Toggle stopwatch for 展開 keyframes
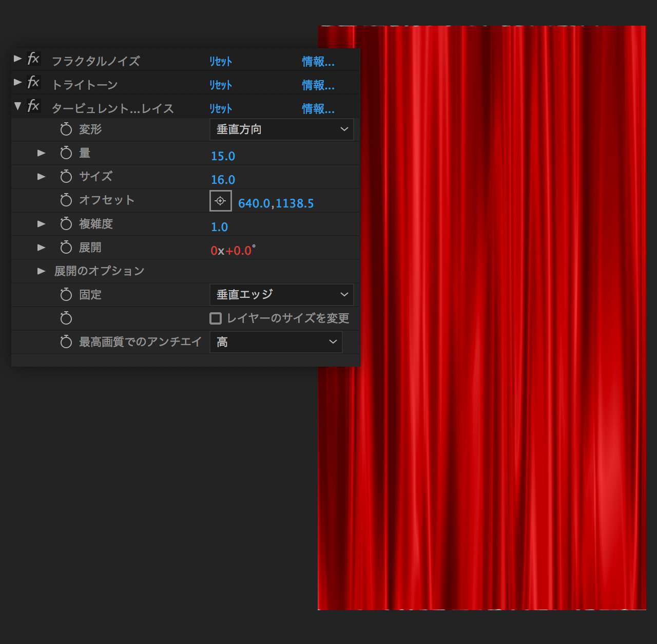 tap(66, 248)
